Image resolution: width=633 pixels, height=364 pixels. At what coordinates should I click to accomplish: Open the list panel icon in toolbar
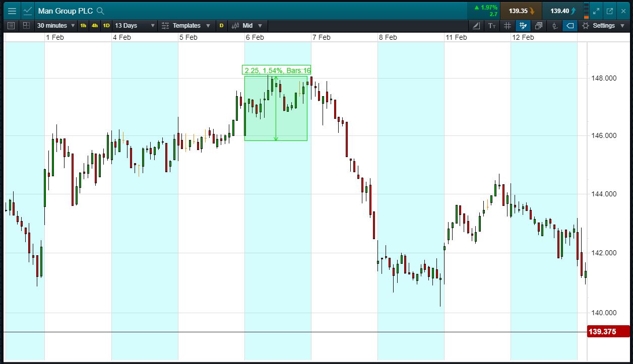[12, 26]
